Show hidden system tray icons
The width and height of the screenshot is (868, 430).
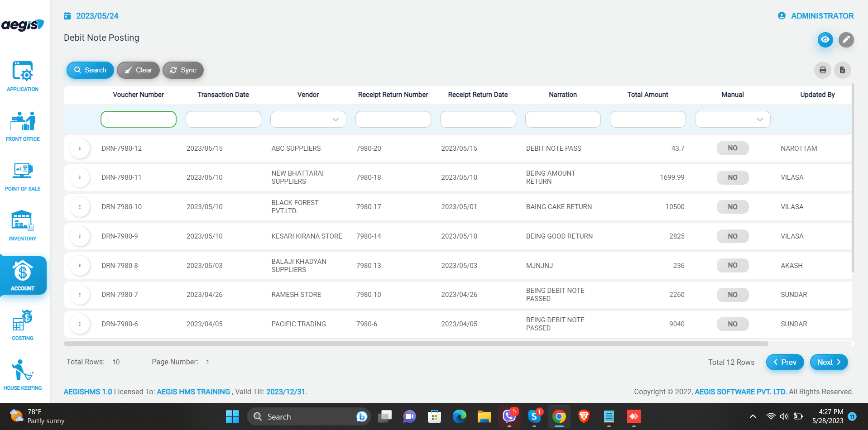(x=753, y=416)
